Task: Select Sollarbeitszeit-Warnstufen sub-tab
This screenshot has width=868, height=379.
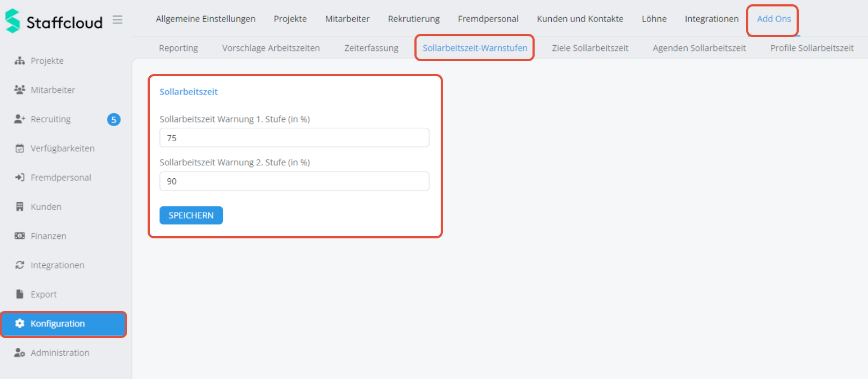Action: coord(475,48)
